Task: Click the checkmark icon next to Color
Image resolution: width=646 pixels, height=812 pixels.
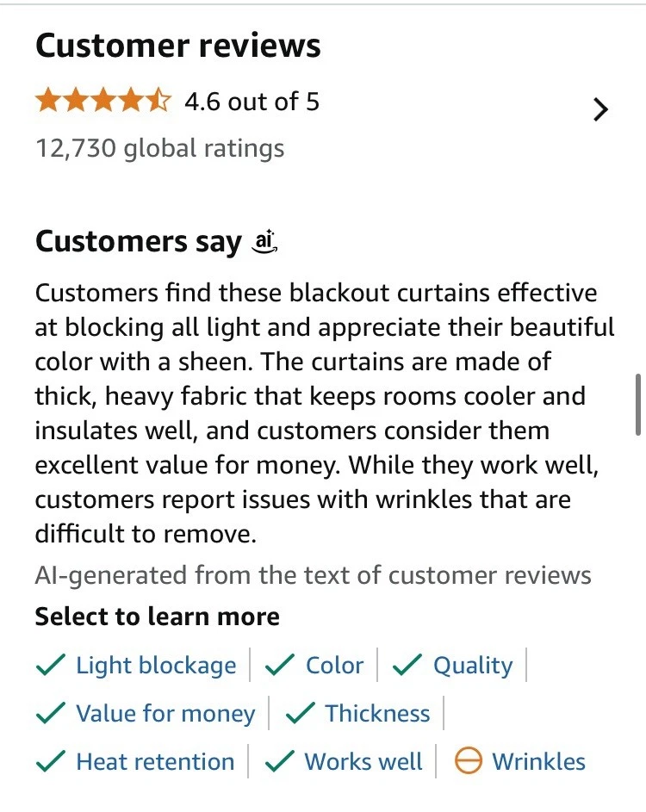Action: point(281,666)
